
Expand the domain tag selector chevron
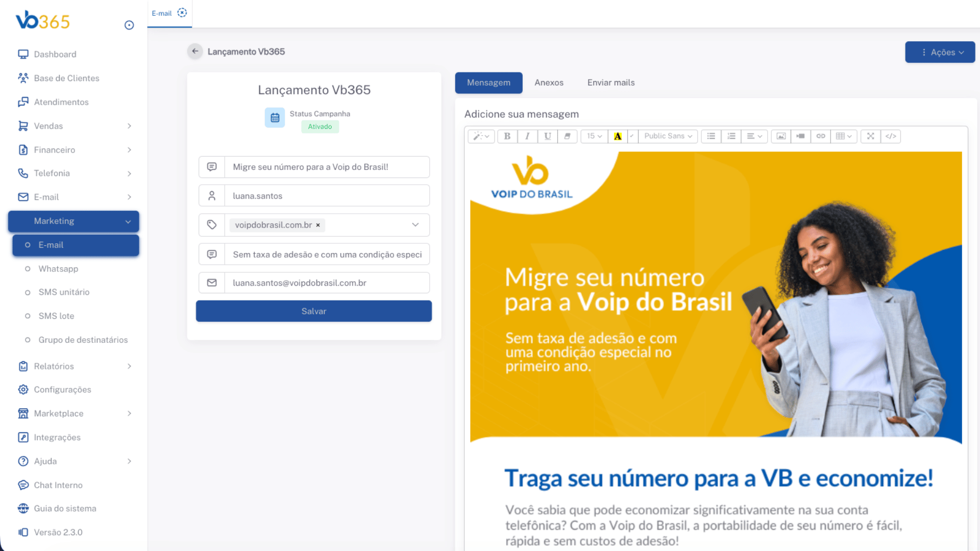415,225
